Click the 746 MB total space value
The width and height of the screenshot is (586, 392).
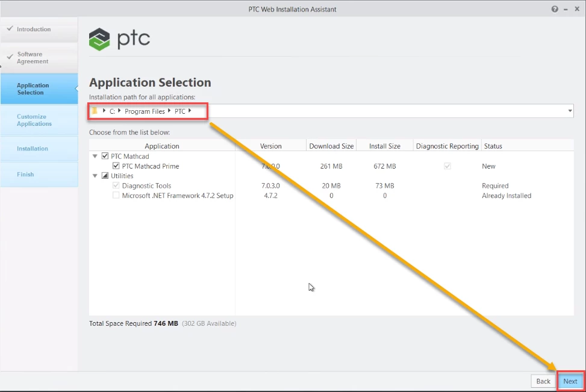(x=166, y=323)
